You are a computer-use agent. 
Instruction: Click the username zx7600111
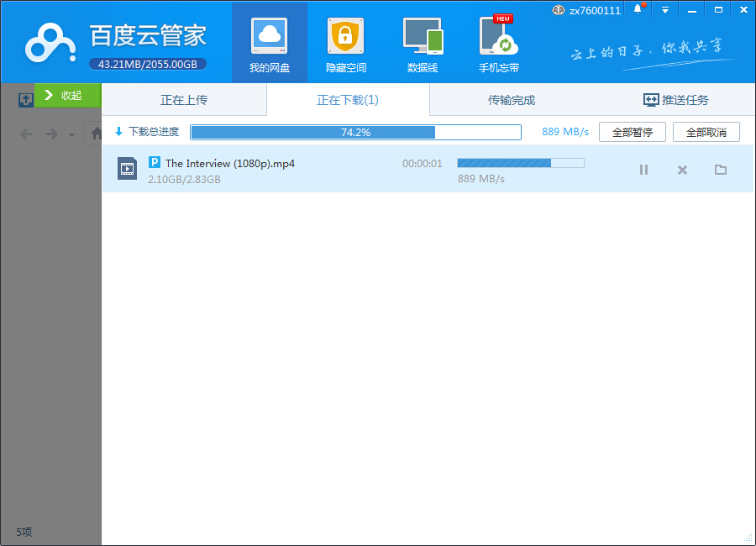pos(595,11)
